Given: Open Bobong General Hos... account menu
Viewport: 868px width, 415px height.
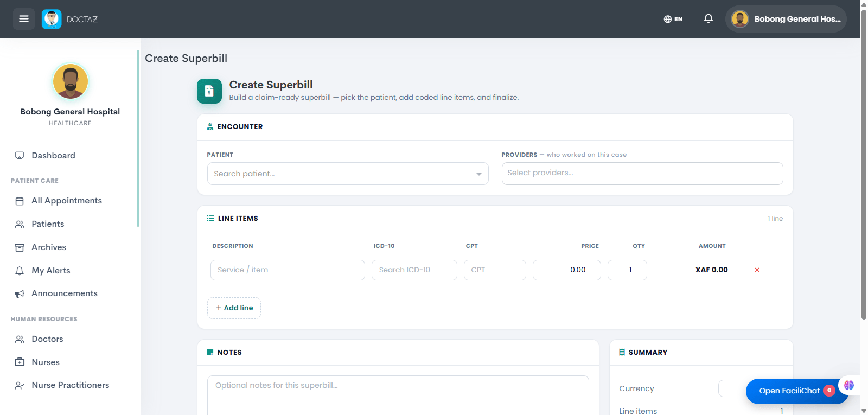Looking at the screenshot, I should [786, 19].
